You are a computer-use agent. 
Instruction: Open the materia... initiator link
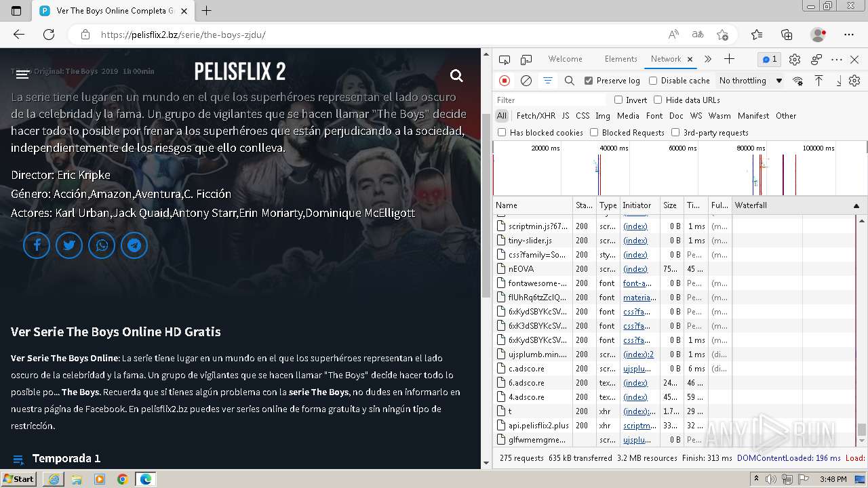(639, 298)
